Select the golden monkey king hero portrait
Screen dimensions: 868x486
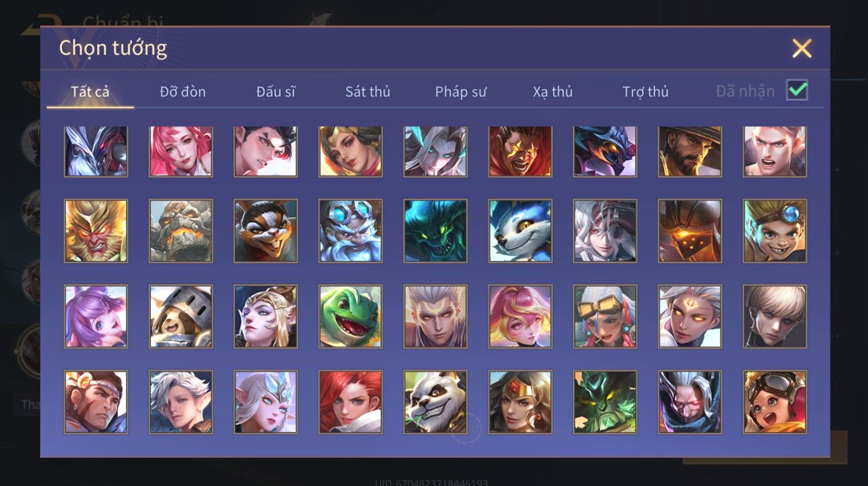coord(96,231)
